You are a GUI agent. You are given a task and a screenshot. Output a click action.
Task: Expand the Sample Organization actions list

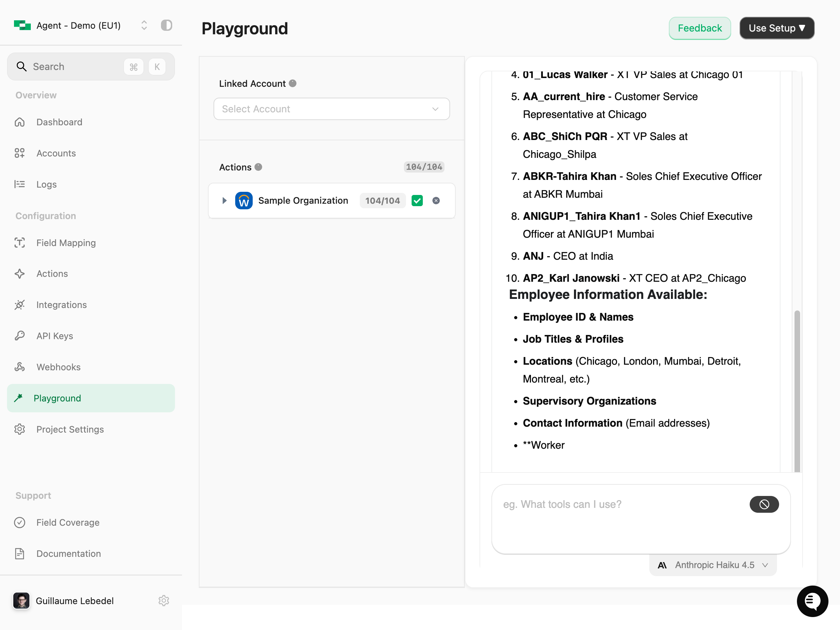(224, 201)
